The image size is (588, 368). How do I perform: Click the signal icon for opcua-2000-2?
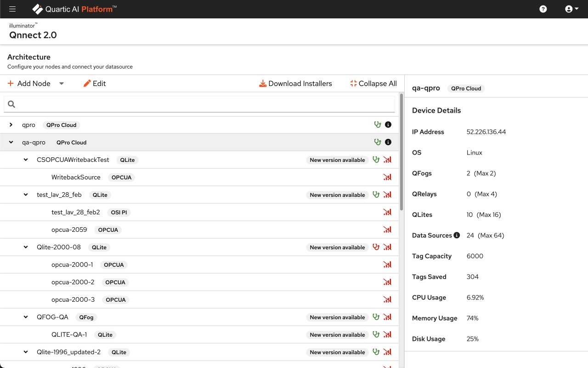[387, 282]
